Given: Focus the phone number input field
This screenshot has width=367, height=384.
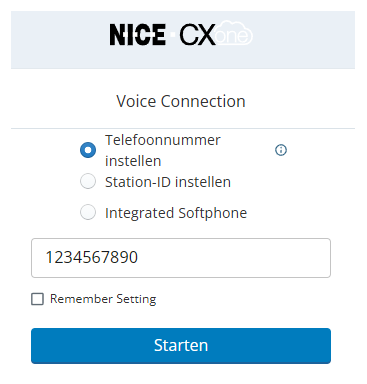Looking at the screenshot, I should coord(181,258).
